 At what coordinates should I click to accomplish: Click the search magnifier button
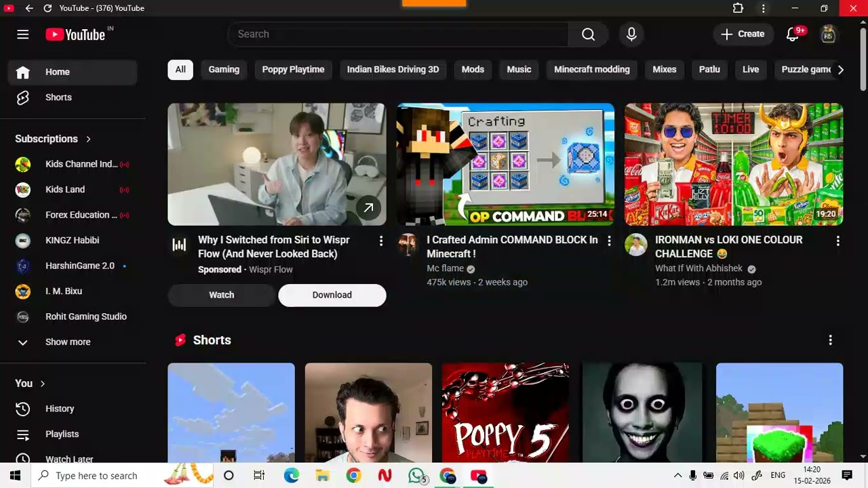(588, 34)
